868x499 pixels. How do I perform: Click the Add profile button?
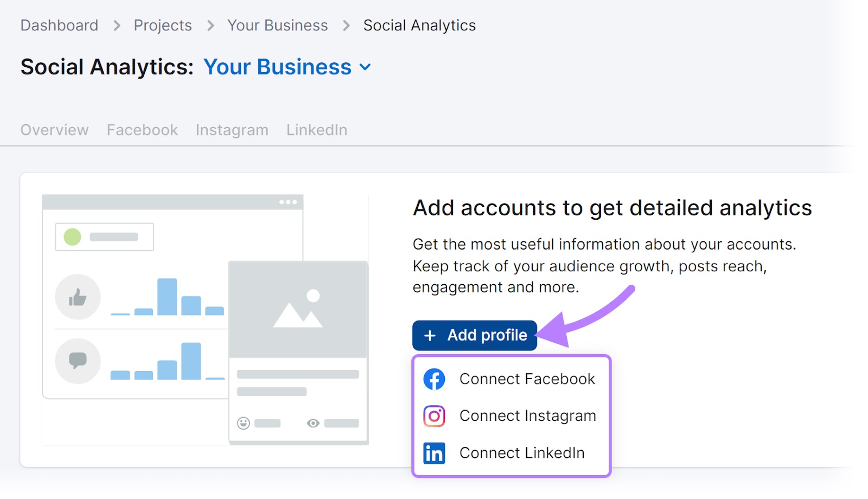coord(474,335)
